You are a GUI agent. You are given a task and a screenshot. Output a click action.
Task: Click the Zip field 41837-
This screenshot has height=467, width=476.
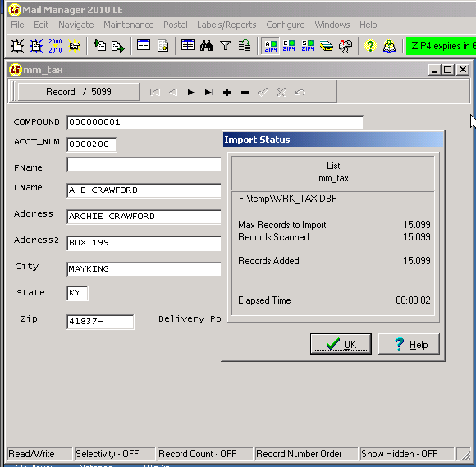click(100, 322)
